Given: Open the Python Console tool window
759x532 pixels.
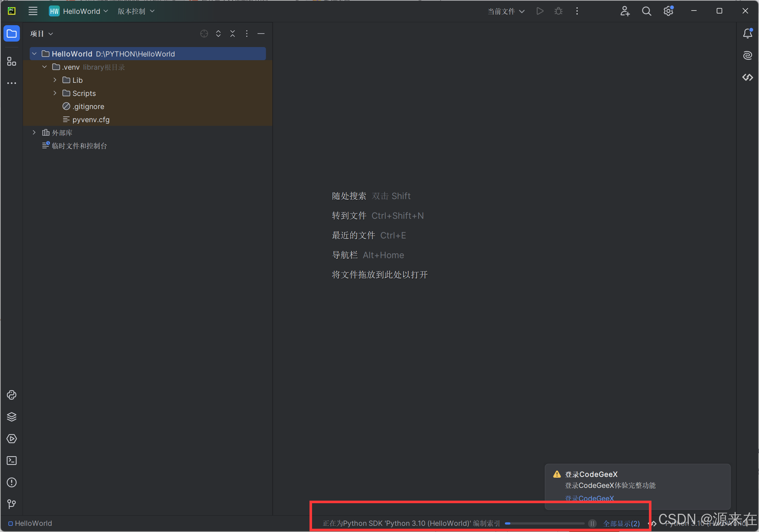Looking at the screenshot, I should (11, 395).
